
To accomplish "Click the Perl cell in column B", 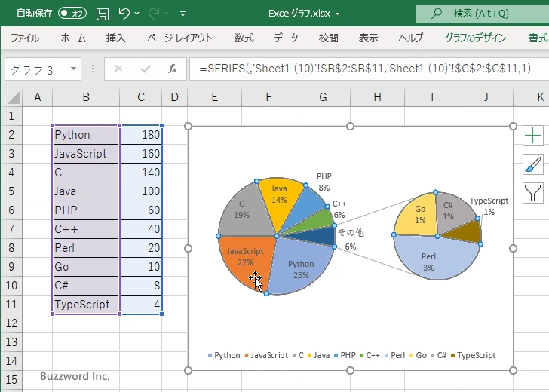I will click(x=86, y=248).
